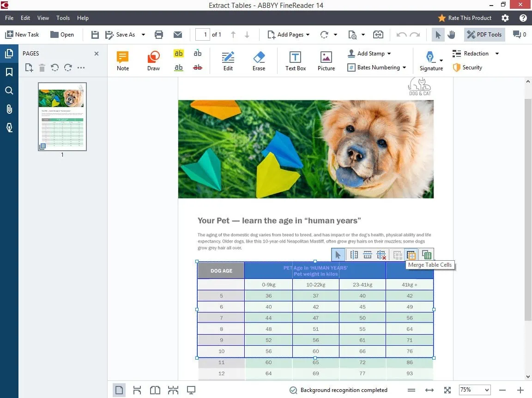Click the strikethrough text markup icon

pos(198,67)
